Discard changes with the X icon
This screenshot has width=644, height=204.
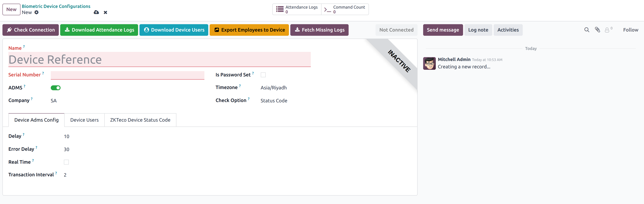[106, 12]
